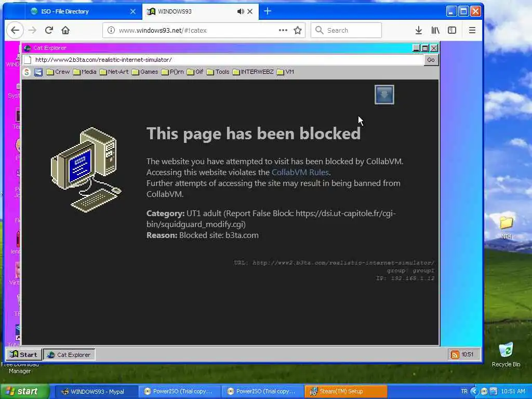Click the blue download arrow icon on page
Screen dimensions: 532x399
coord(384,95)
